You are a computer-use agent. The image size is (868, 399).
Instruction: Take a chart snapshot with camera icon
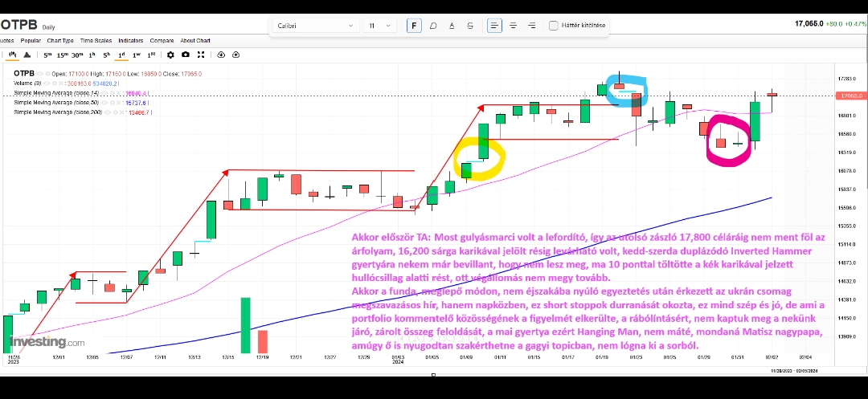tap(186, 55)
